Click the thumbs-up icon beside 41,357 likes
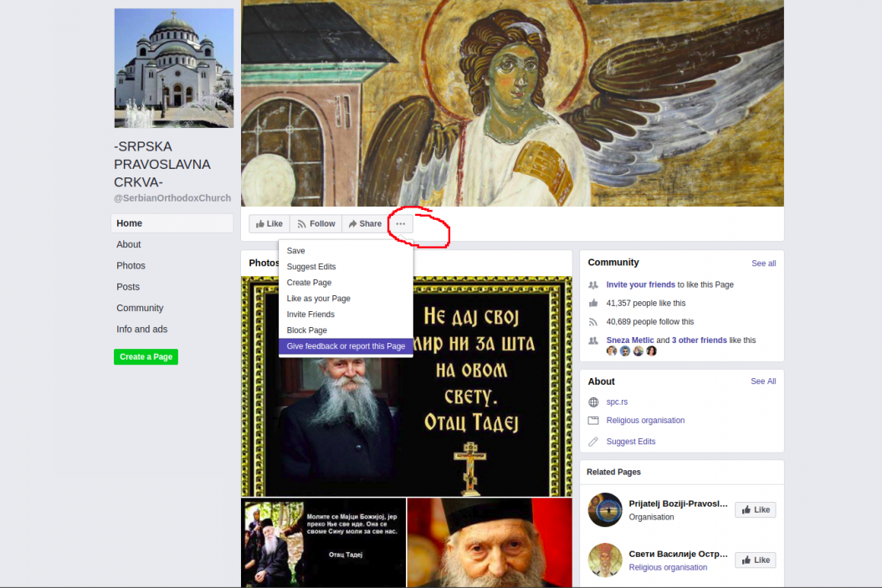The width and height of the screenshot is (882, 588). [592, 303]
